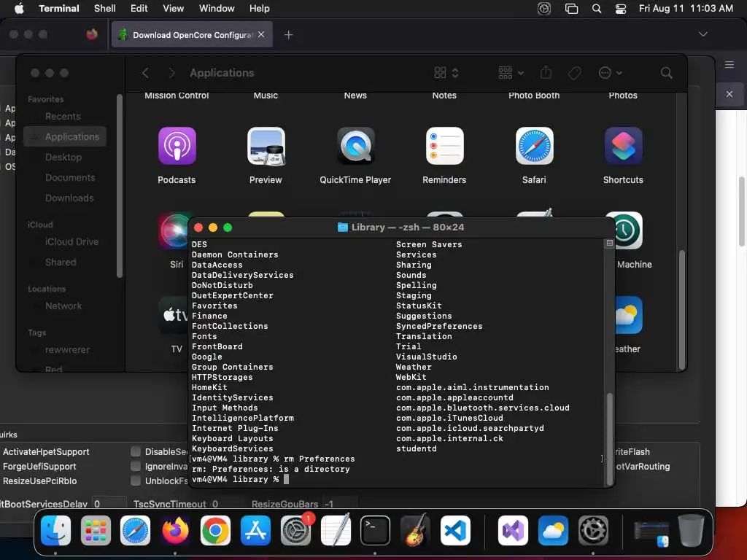
Task: Toggle the UnblockFs... quirk checkbox
Action: pyautogui.click(x=136, y=481)
